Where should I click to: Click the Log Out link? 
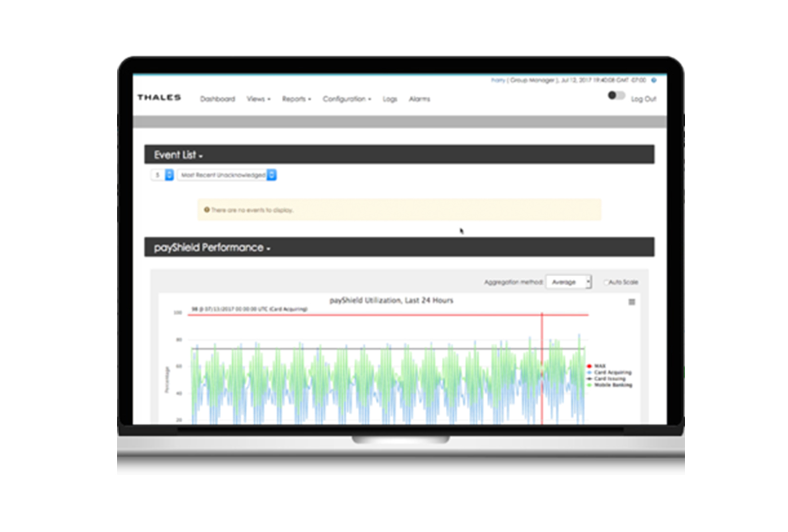click(x=643, y=99)
